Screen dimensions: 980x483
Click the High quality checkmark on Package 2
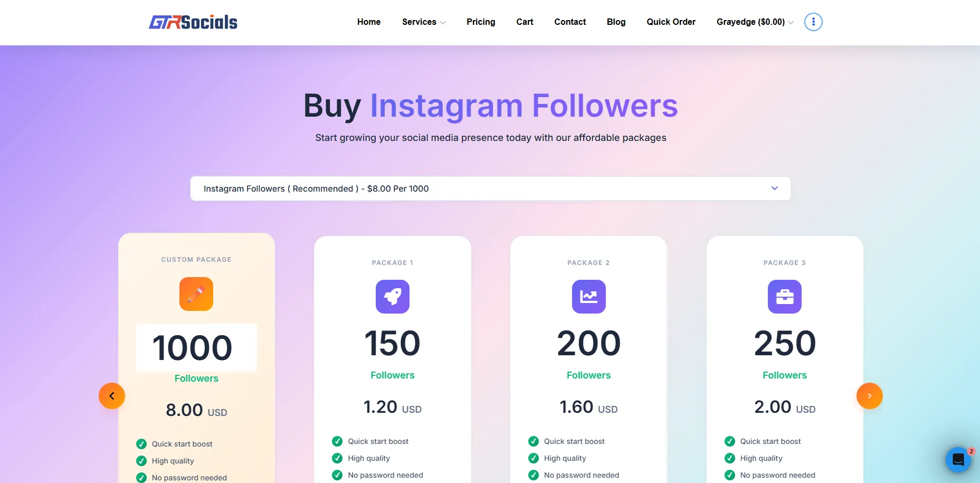click(x=534, y=458)
